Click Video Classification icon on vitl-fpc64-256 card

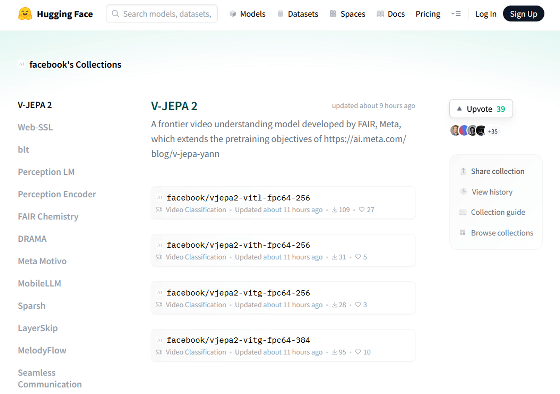pos(159,210)
